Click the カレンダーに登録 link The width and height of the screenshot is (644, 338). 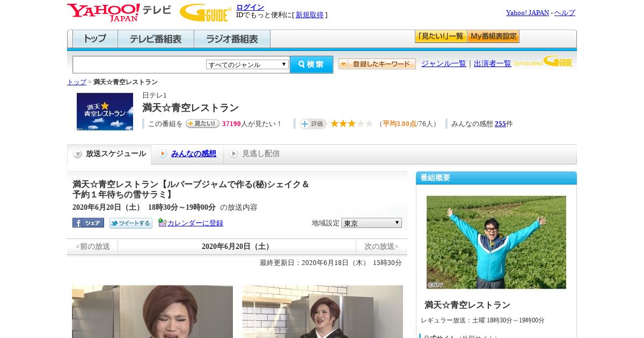[x=195, y=223]
